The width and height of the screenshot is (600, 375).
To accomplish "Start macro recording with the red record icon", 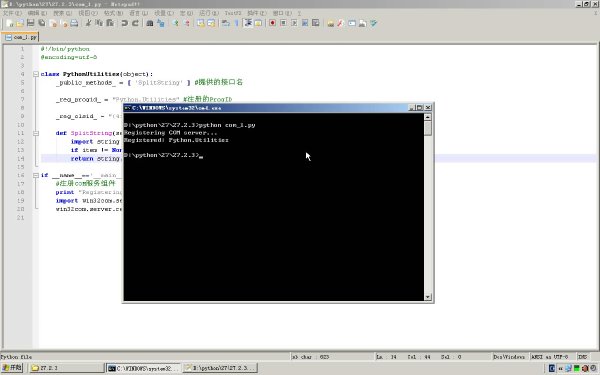I will tap(272, 23).
